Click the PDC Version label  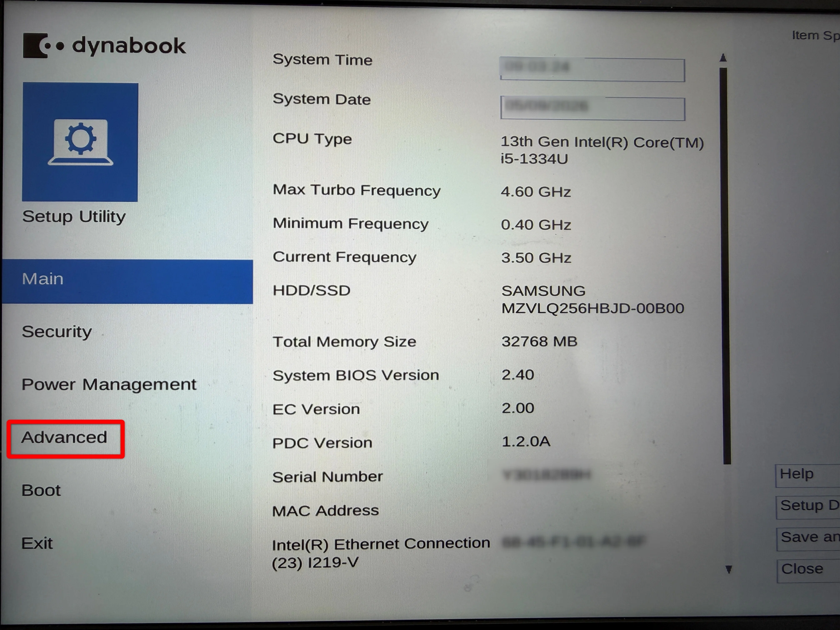(x=322, y=443)
